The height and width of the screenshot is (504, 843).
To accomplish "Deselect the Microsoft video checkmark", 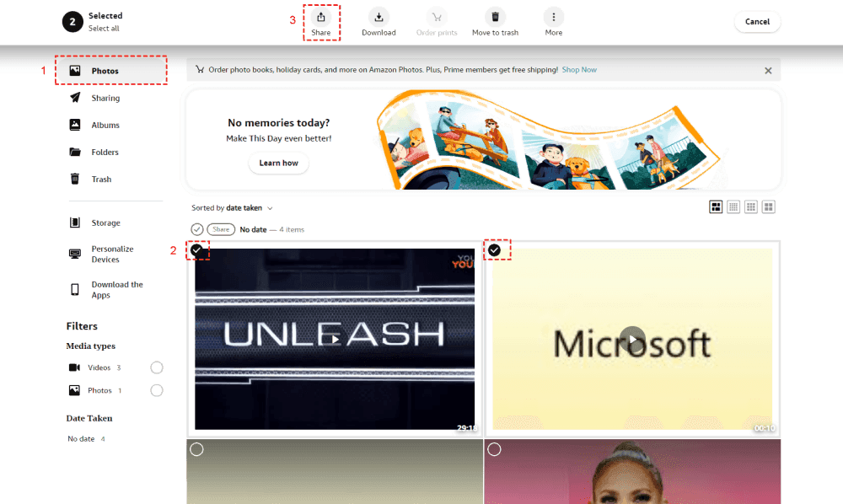I will tap(494, 249).
